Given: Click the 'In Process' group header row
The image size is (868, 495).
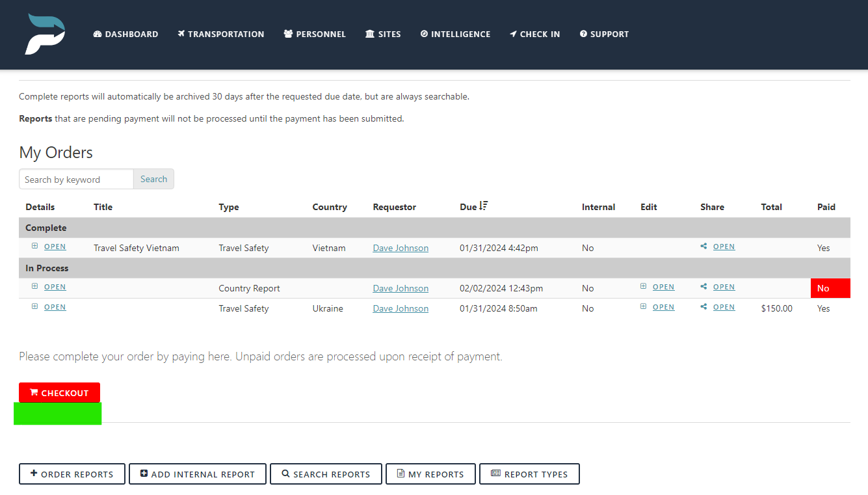Looking at the screenshot, I should [x=434, y=268].
